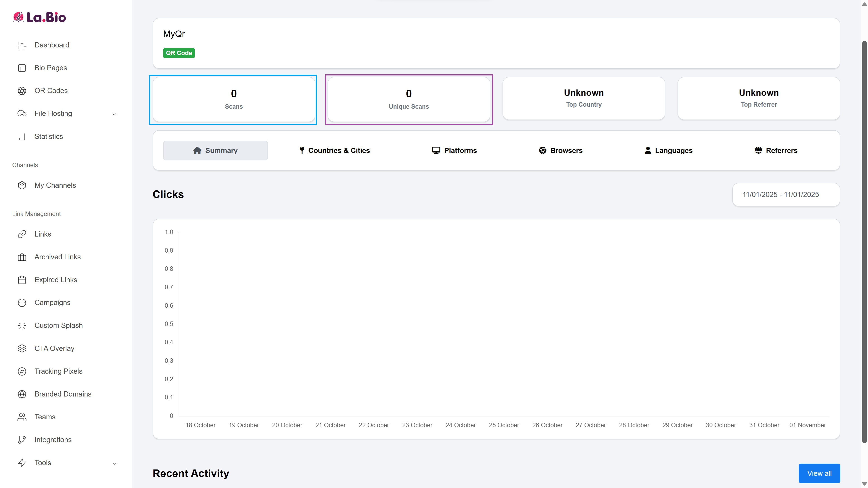Open the date range picker field
The image size is (868, 488).
[786, 195]
